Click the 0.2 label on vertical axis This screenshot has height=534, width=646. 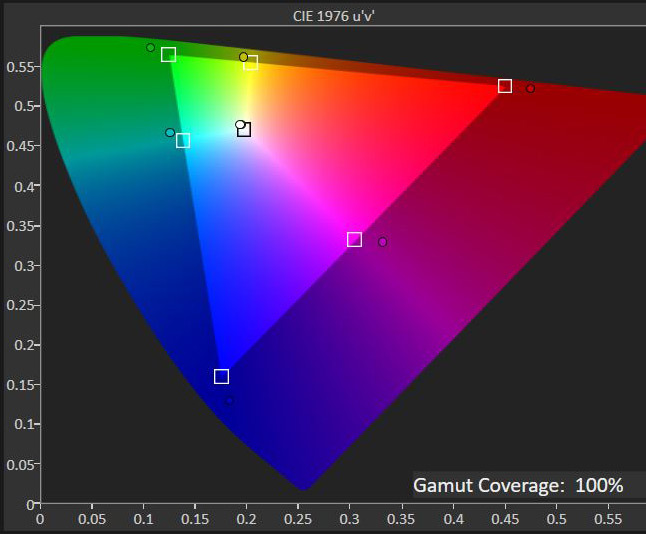tap(26, 345)
